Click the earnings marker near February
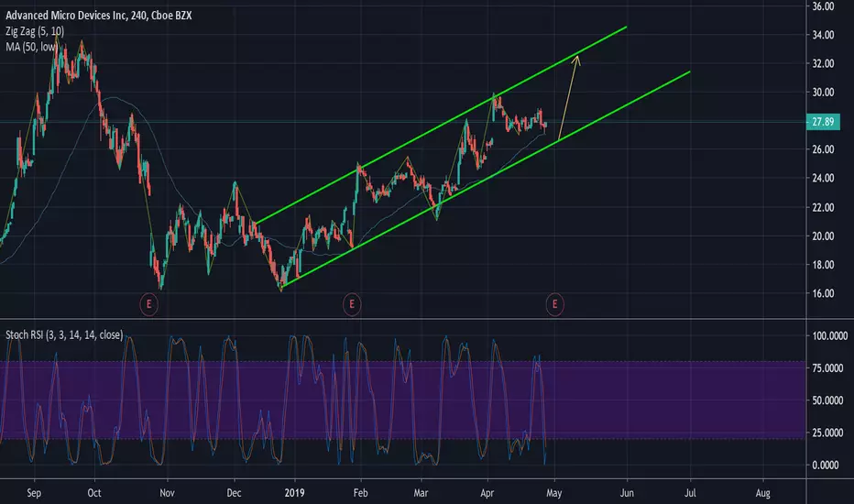Viewport: 854px width, 504px height. click(x=352, y=304)
